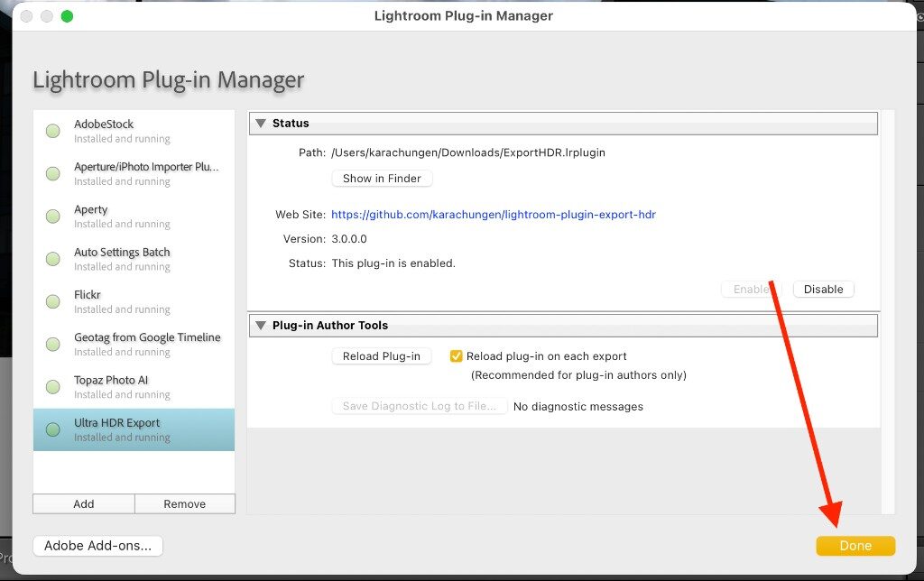Screen dimensions: 924x581
Task: Click the status indicator for Ultra HDR Export
Action: [x=53, y=429]
